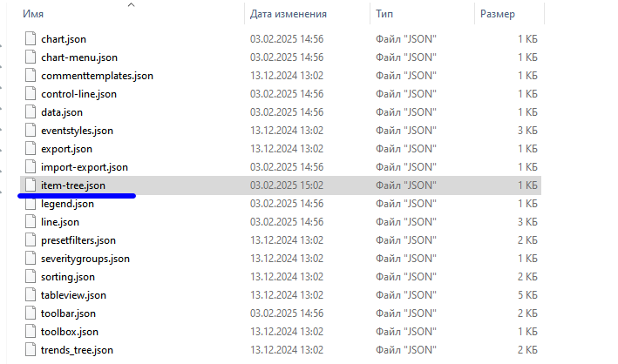Click the export.json file icon

(x=30, y=149)
